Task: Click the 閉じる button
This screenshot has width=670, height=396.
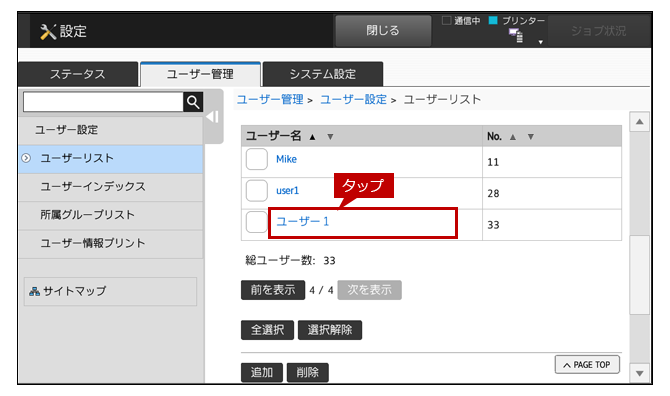Action: pos(383,30)
